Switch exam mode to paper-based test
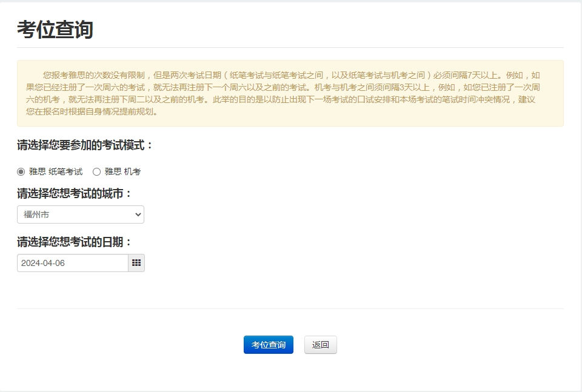 (x=21, y=171)
